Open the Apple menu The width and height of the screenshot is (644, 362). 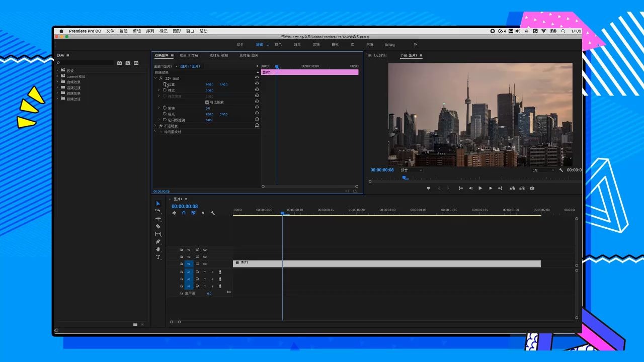61,31
